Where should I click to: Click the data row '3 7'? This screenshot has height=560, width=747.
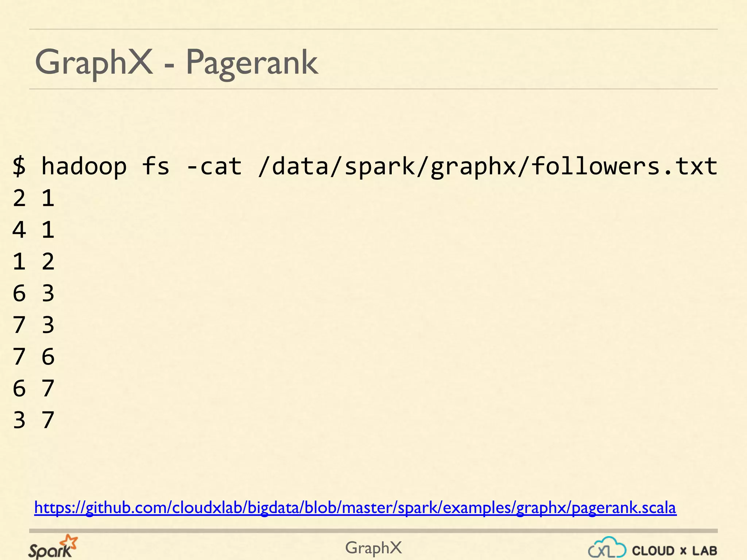tap(34, 420)
